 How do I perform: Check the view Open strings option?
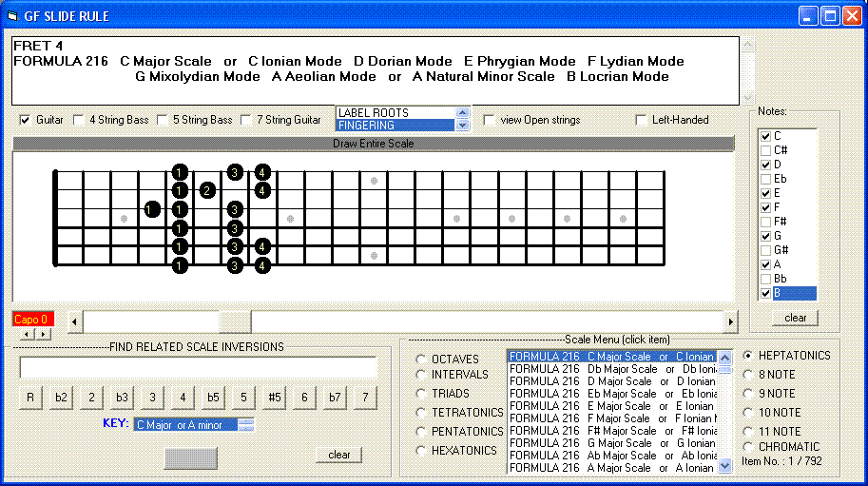[x=490, y=121]
